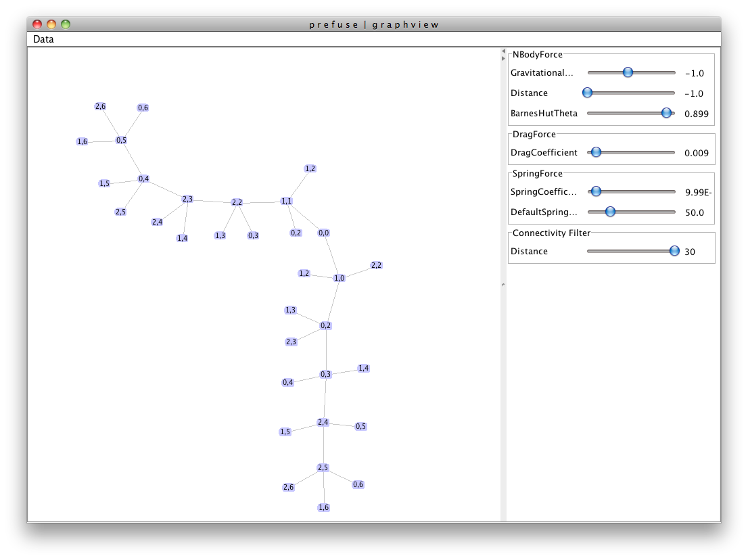
Task: Open the Data menu
Action: [43, 39]
